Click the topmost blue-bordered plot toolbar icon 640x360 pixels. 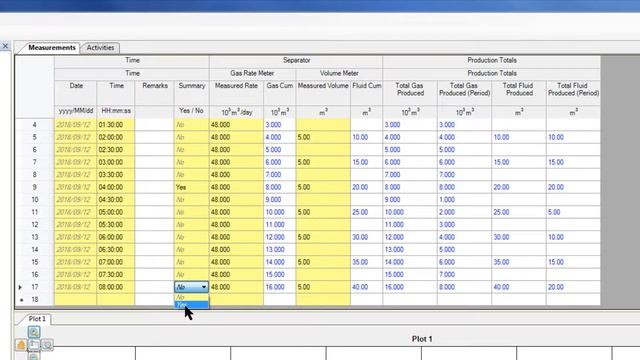tap(34, 332)
